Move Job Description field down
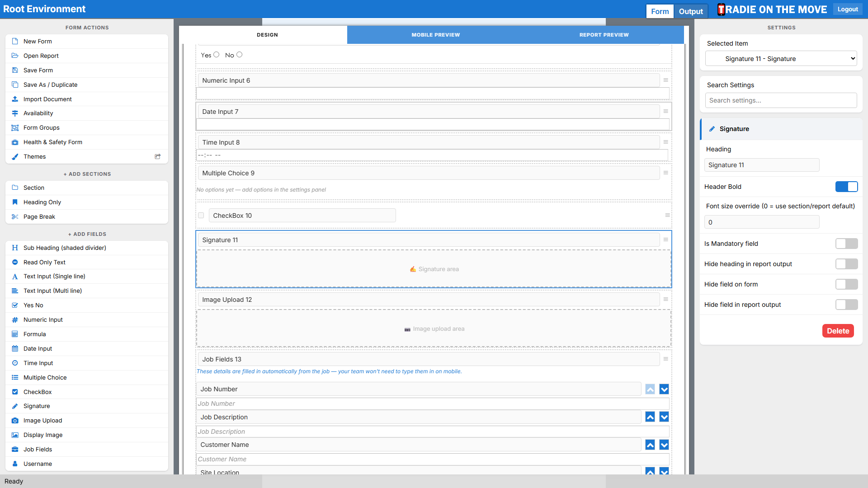 click(664, 417)
